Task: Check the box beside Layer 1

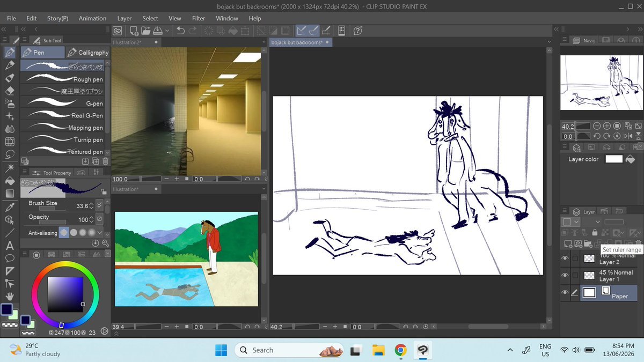Action: tap(575, 275)
